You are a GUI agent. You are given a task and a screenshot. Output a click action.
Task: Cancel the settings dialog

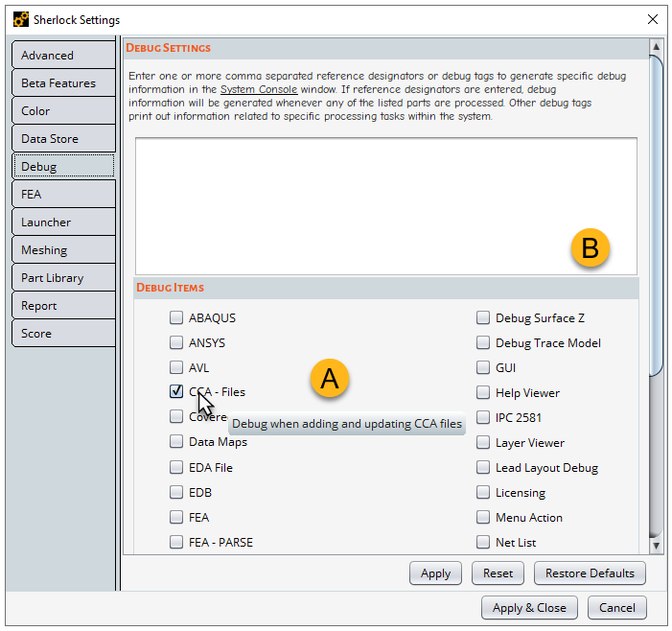tap(617, 607)
